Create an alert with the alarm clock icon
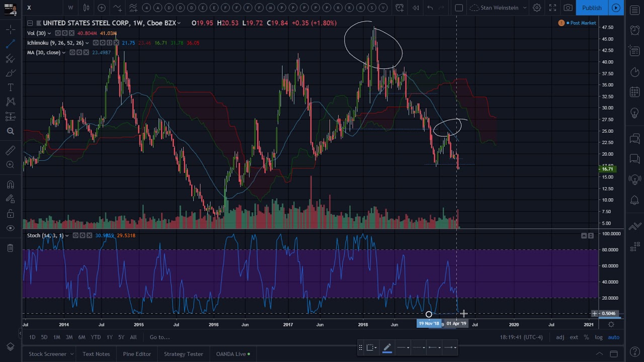Viewport: 644px width, 362px height. [399, 8]
